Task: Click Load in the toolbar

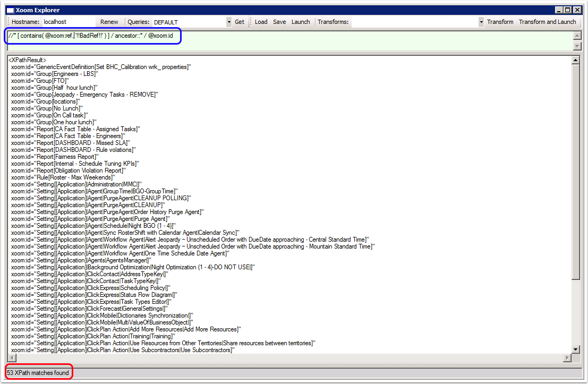Action: (x=261, y=22)
